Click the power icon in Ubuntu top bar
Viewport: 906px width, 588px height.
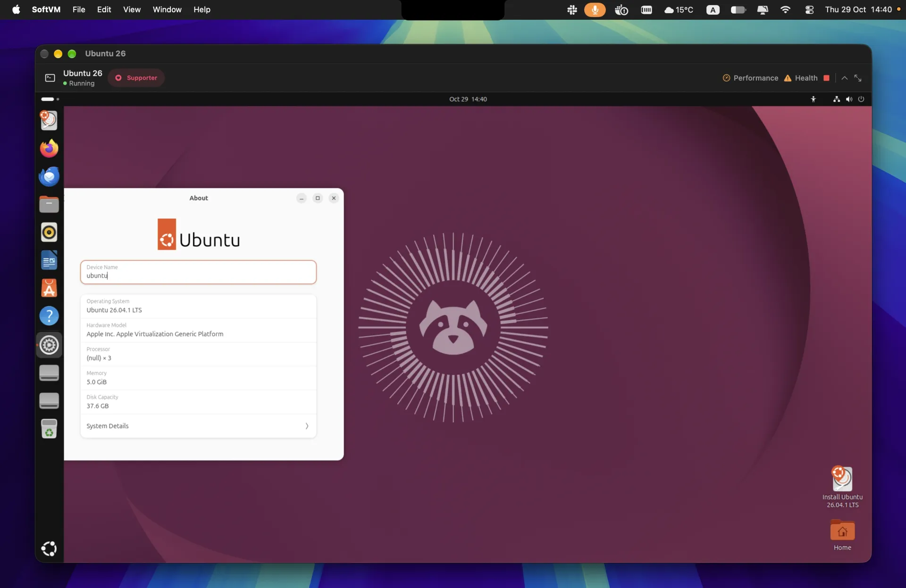tap(861, 99)
